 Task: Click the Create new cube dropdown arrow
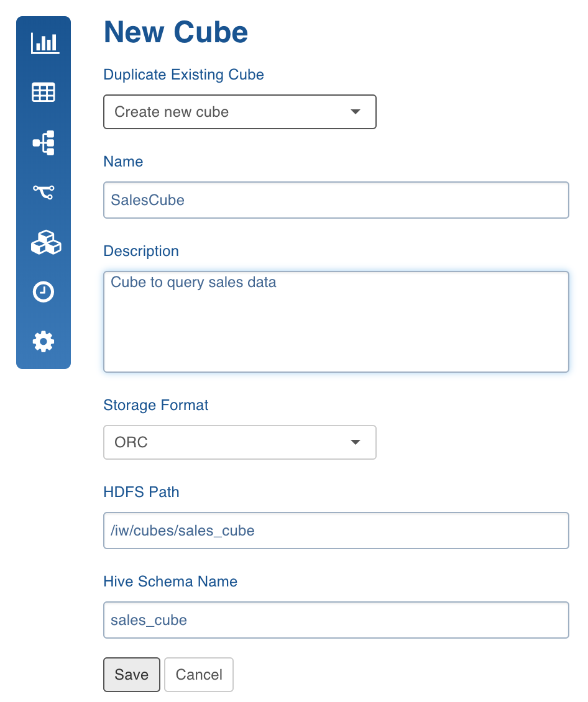click(355, 112)
